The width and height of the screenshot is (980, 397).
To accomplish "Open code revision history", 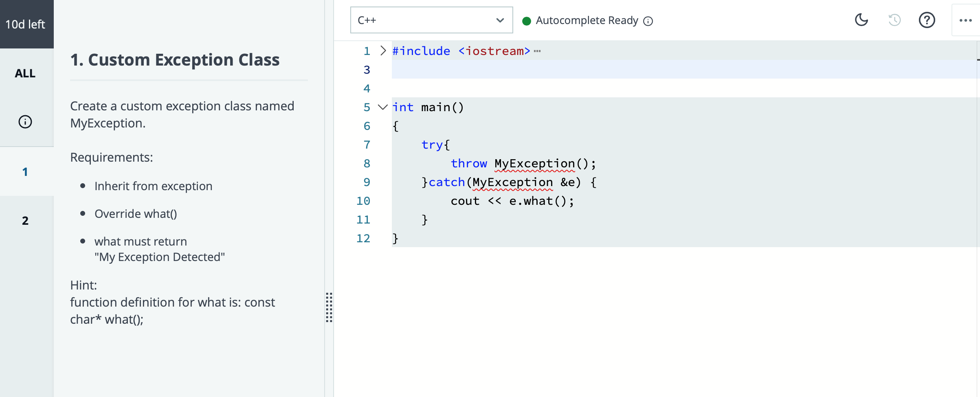I will pyautogui.click(x=894, y=20).
